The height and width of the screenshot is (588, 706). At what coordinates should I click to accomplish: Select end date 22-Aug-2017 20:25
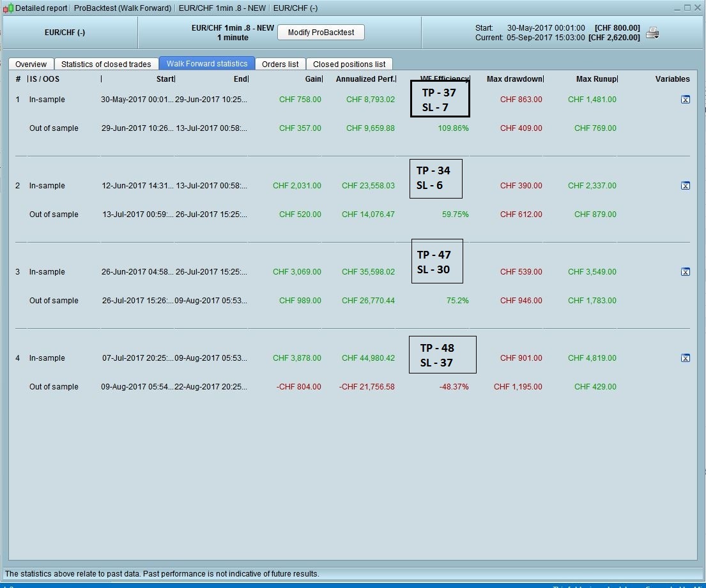[x=211, y=387]
